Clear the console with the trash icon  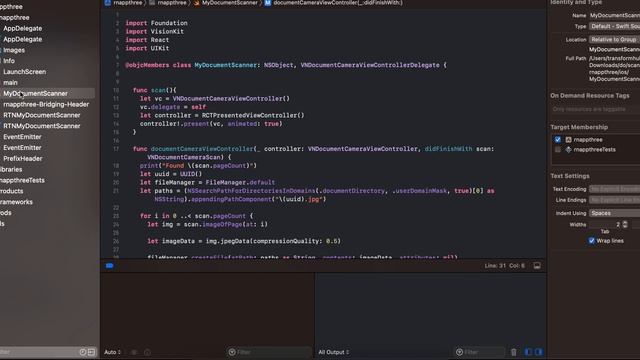[513, 352]
